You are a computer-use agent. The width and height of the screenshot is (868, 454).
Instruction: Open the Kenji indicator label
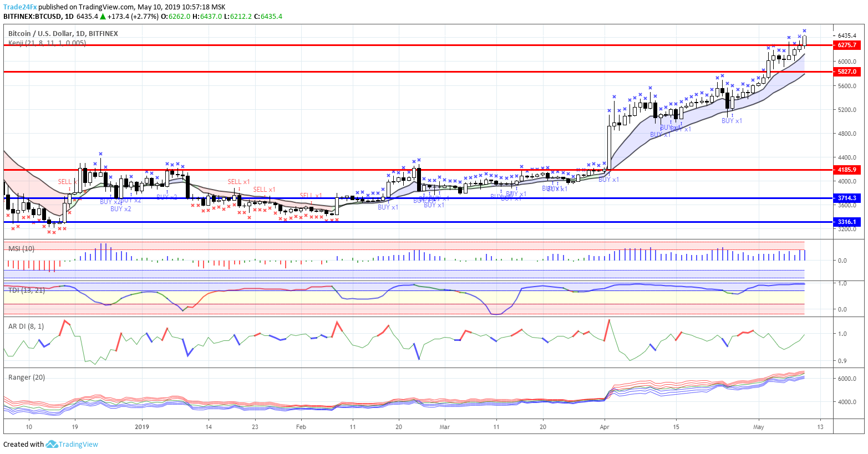coord(47,43)
